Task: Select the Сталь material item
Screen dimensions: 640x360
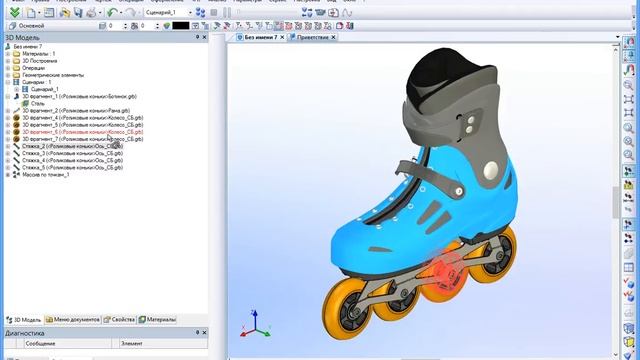Action: pyautogui.click(x=38, y=104)
